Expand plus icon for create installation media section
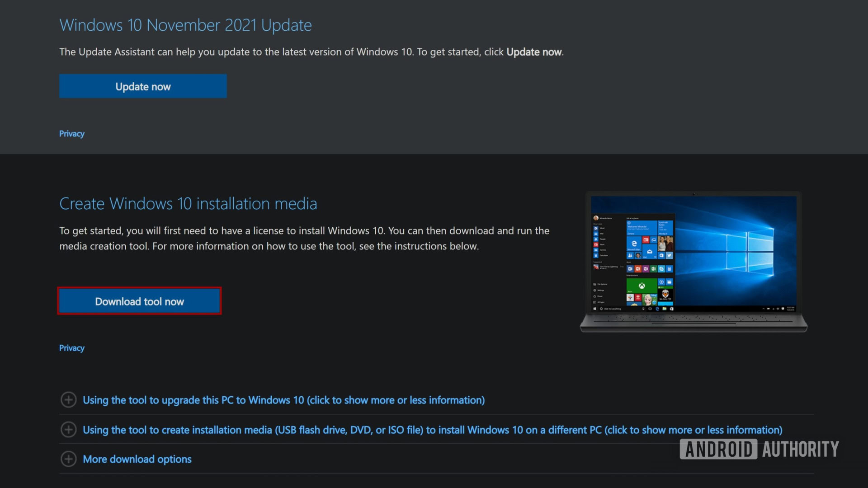 [x=69, y=429]
